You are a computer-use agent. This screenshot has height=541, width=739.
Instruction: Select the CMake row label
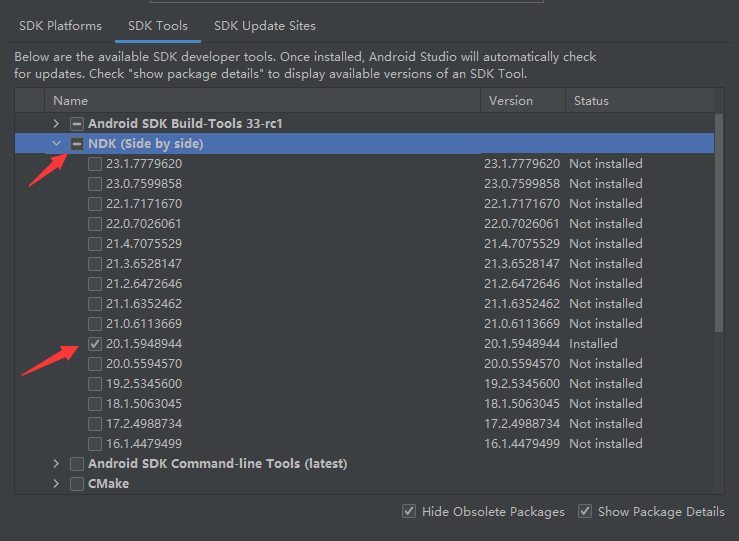click(108, 484)
